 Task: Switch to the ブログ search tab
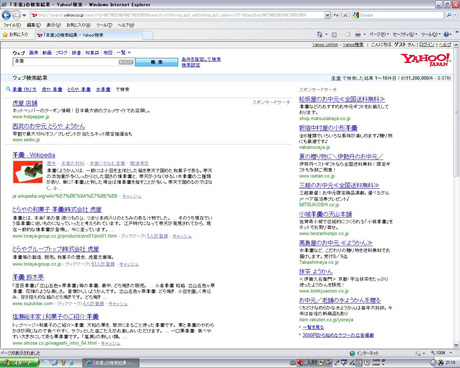62,53
